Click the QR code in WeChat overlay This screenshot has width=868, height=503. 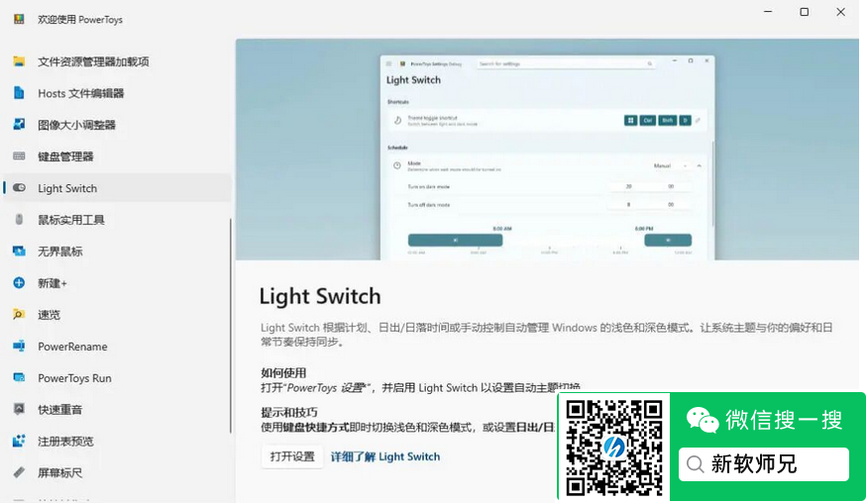tap(614, 447)
